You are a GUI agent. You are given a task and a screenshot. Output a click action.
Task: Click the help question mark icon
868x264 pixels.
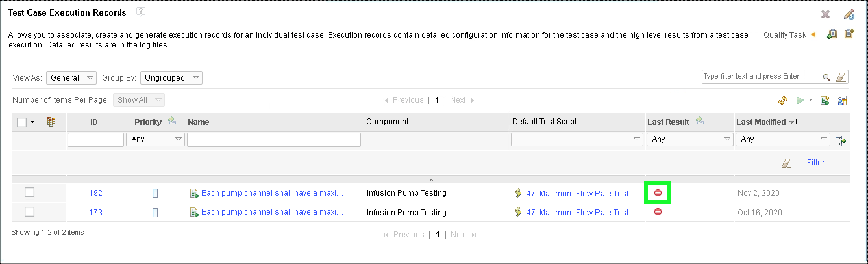click(x=141, y=12)
